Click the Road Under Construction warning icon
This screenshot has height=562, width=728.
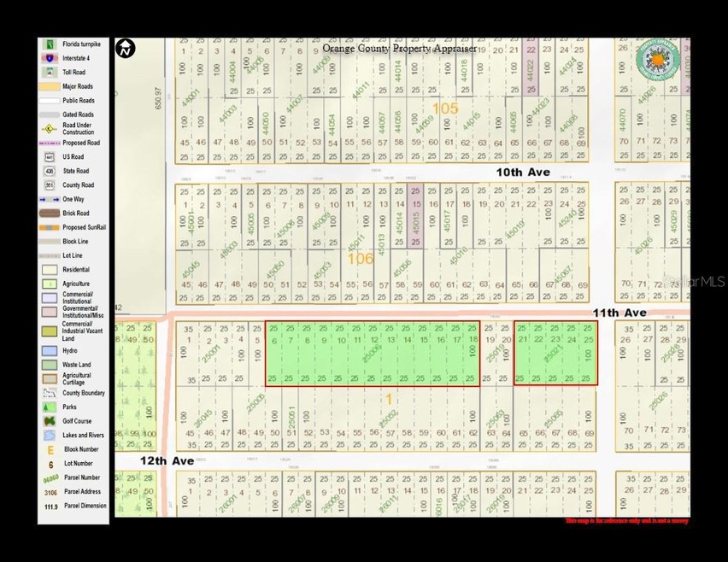pyautogui.click(x=50, y=129)
